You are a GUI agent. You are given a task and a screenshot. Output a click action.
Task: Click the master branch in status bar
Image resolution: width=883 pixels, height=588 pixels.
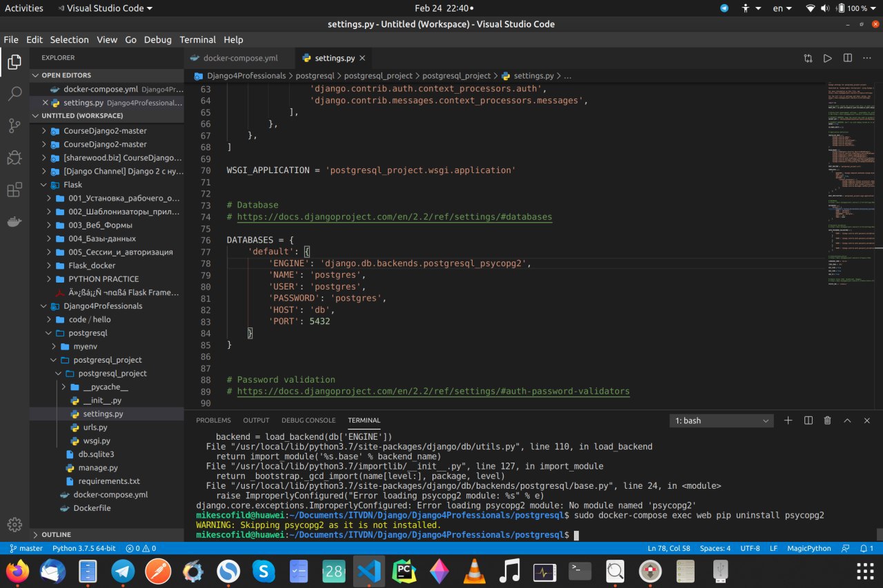click(26, 548)
